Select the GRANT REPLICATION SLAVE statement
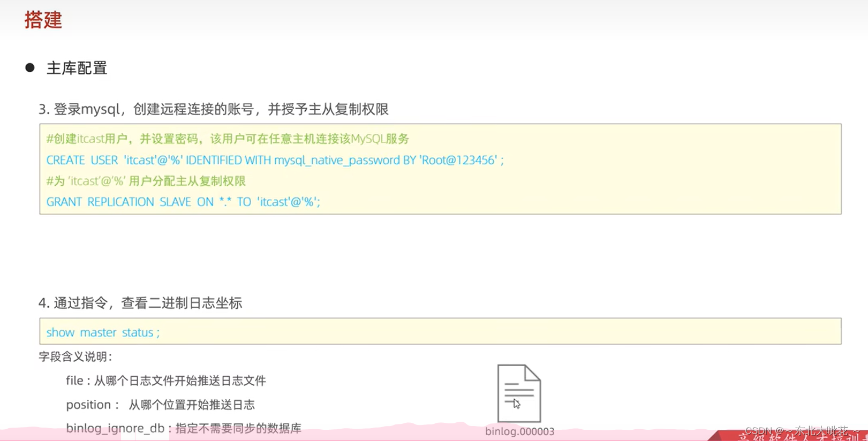868x441 pixels. click(x=183, y=202)
